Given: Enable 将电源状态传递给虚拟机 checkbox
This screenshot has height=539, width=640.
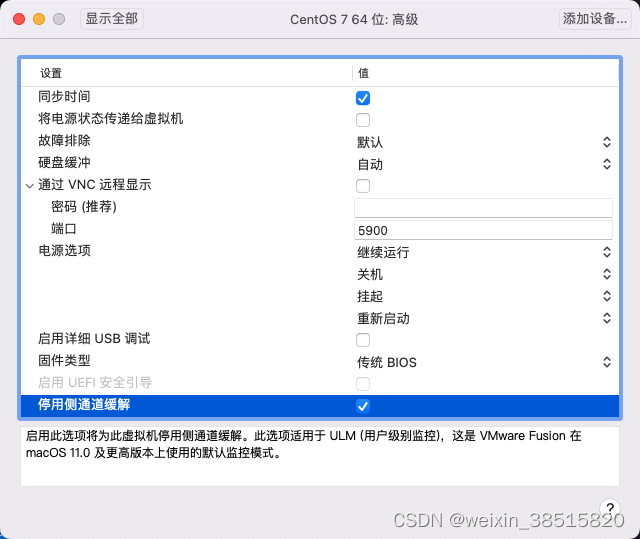Looking at the screenshot, I should 363,120.
